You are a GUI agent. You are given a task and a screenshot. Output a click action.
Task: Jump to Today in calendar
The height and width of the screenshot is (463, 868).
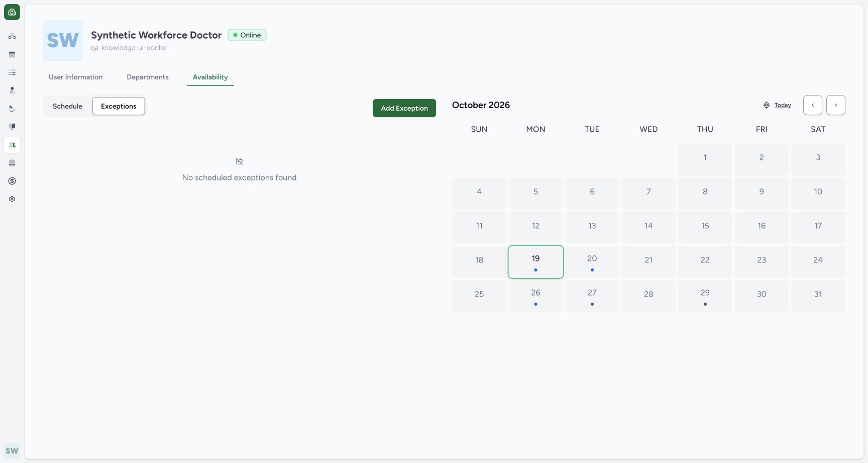pos(783,105)
